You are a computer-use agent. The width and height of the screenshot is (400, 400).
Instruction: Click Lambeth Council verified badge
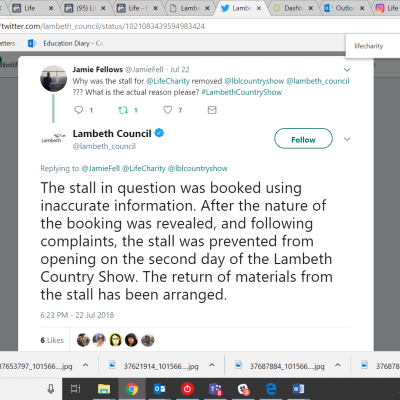(159, 133)
